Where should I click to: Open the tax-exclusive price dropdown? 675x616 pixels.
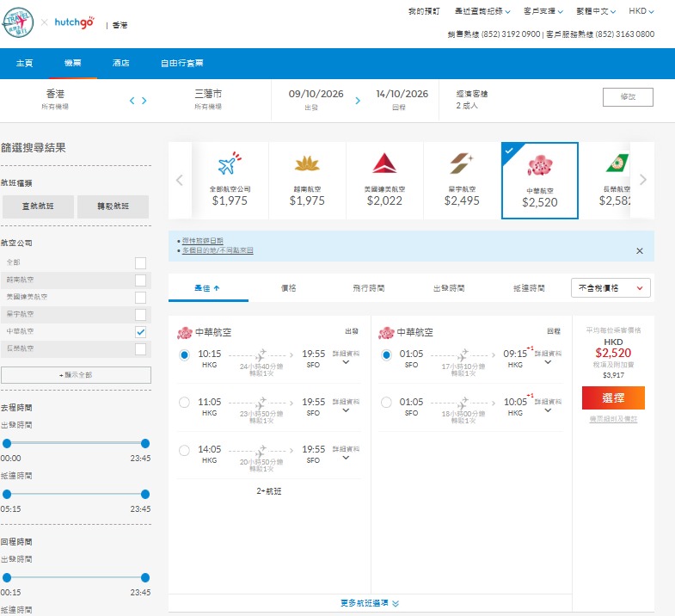pos(611,288)
